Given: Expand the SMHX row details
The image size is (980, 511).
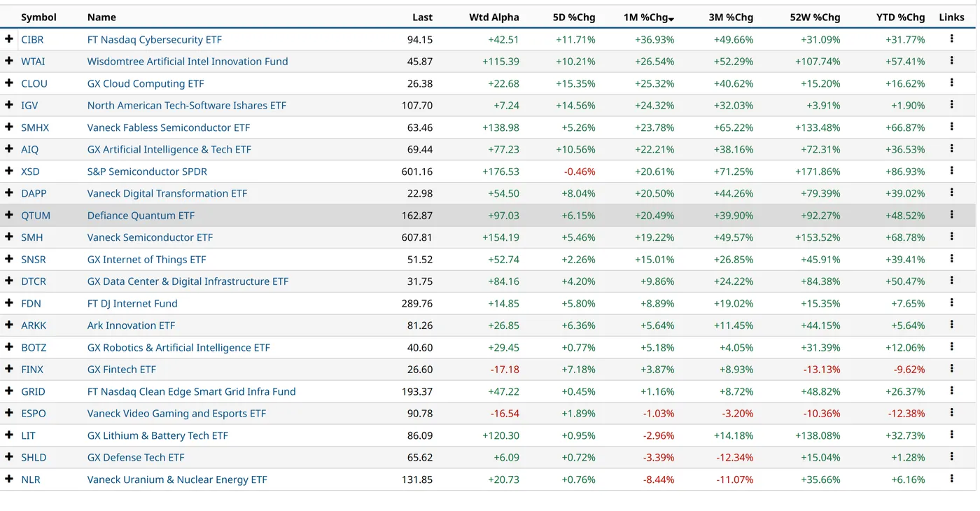Looking at the screenshot, I should tap(9, 127).
